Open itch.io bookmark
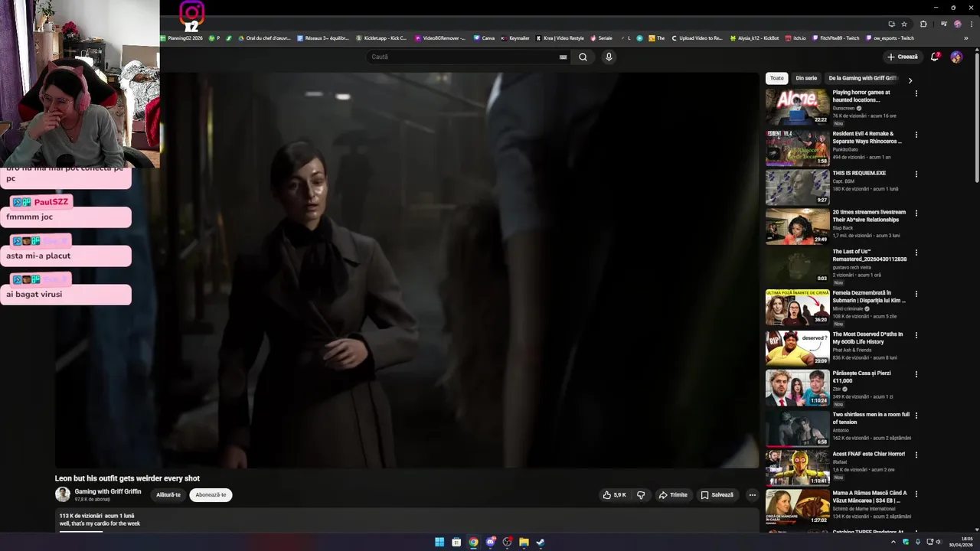980x551 pixels. (795, 37)
